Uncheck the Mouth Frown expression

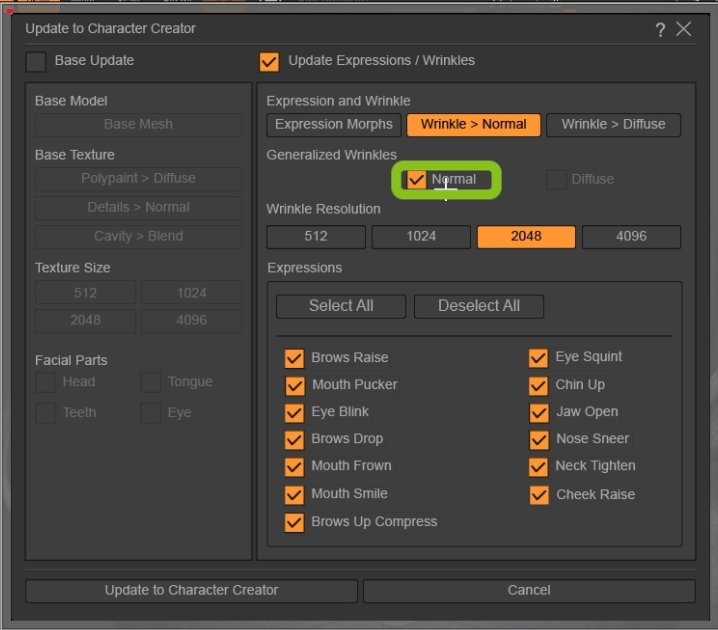coord(294,467)
